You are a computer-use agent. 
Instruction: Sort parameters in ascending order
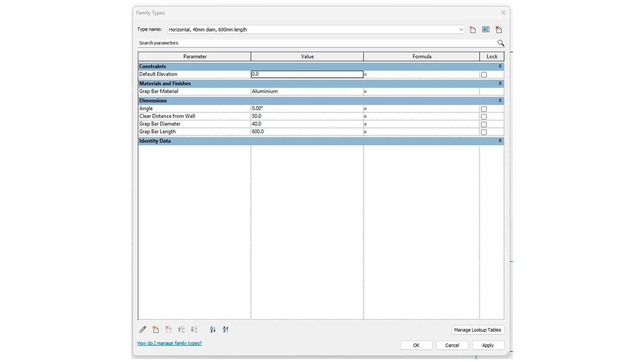[x=213, y=329]
